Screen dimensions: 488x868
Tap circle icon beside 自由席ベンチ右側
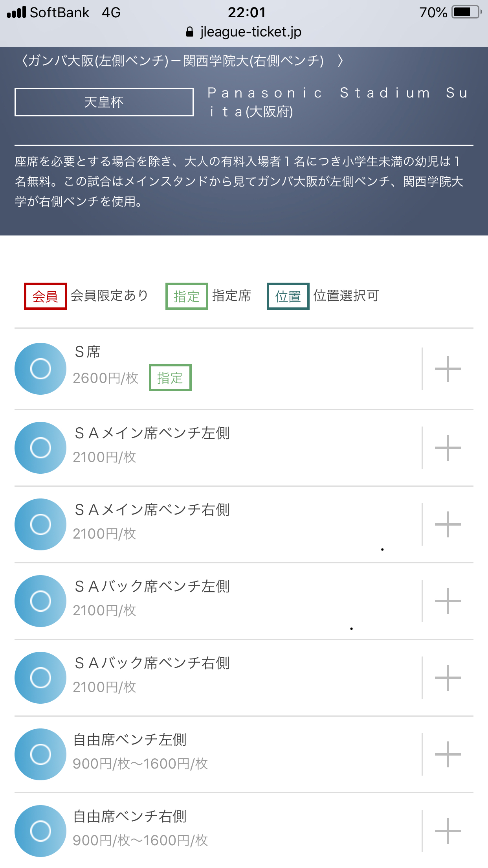click(40, 831)
